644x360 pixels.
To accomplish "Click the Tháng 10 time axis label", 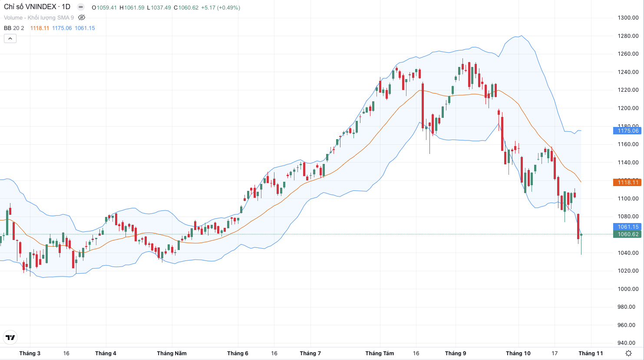I will (519, 353).
